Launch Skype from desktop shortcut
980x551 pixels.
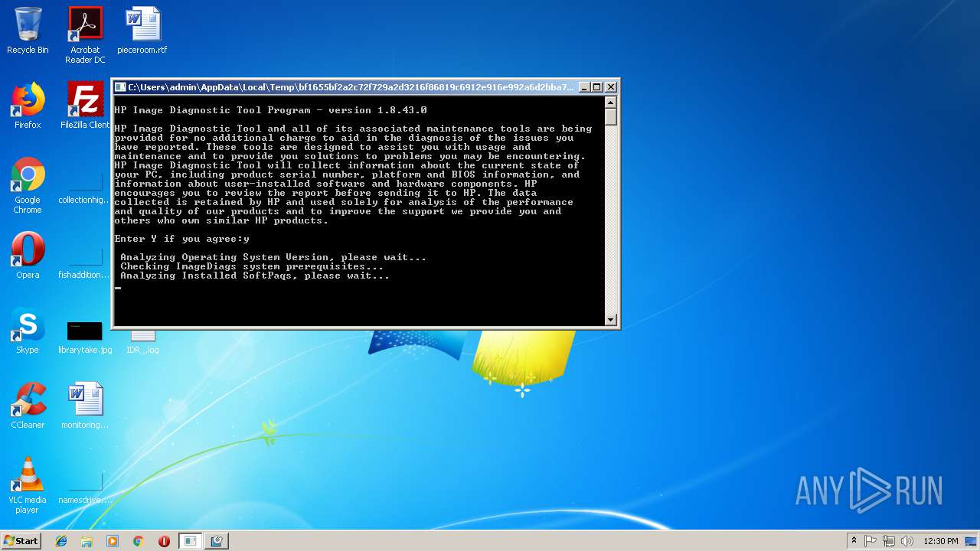tap(28, 331)
